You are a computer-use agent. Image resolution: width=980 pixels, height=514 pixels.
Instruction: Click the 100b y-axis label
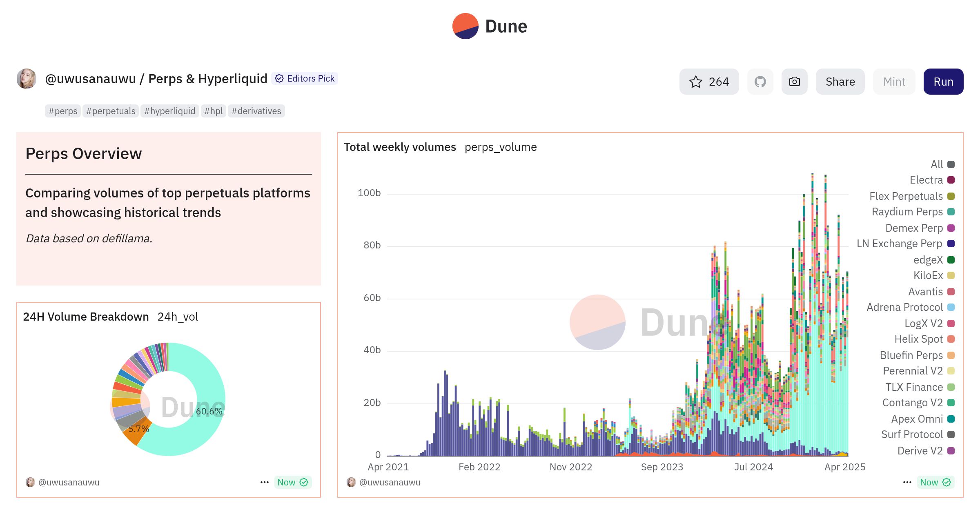click(x=369, y=193)
